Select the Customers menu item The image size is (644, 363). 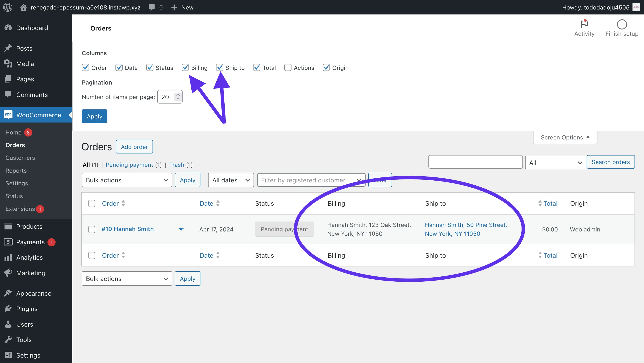20,157
